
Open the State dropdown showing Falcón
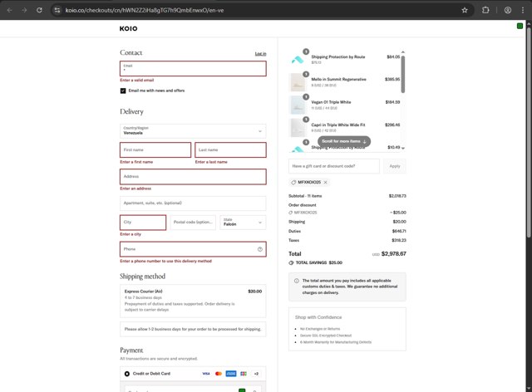pyautogui.click(x=243, y=223)
